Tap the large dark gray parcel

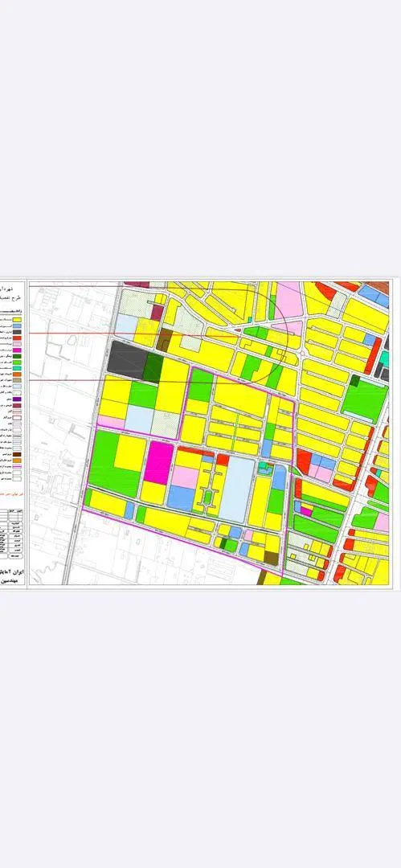click(127, 358)
